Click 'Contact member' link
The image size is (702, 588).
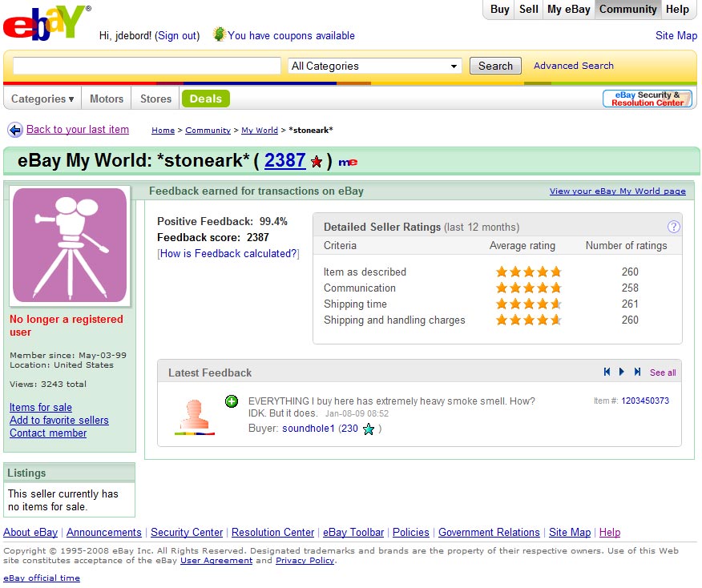pyautogui.click(x=48, y=433)
